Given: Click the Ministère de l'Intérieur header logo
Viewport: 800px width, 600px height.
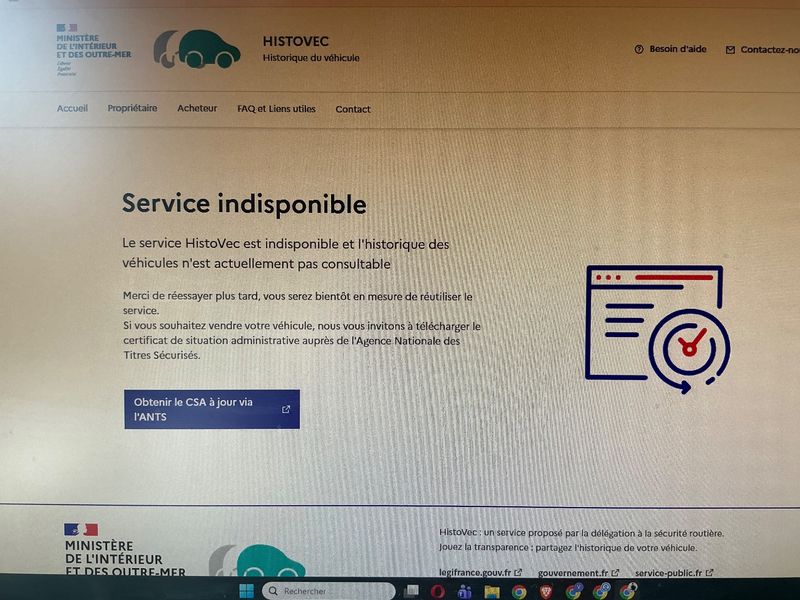Looking at the screenshot, I should [x=93, y=49].
